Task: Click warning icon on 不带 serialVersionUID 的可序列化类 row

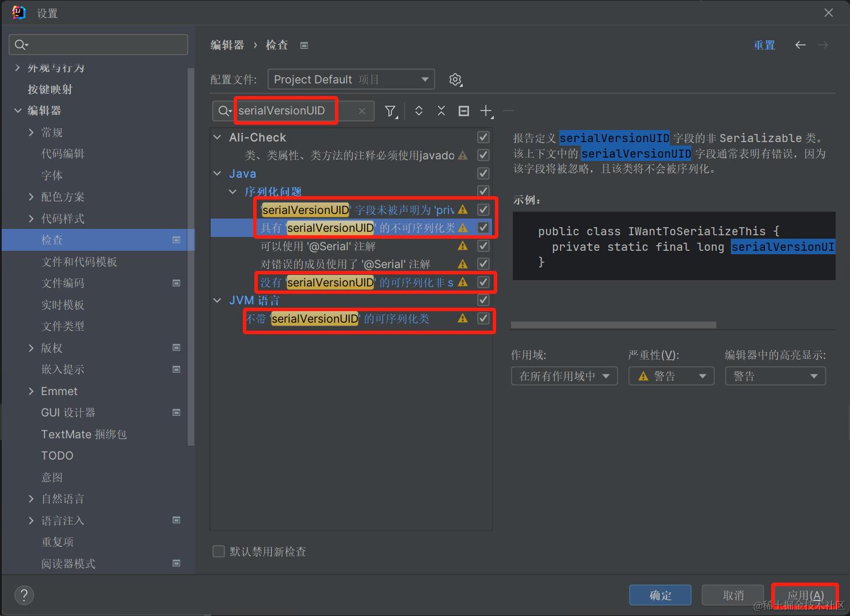Action: point(463,318)
